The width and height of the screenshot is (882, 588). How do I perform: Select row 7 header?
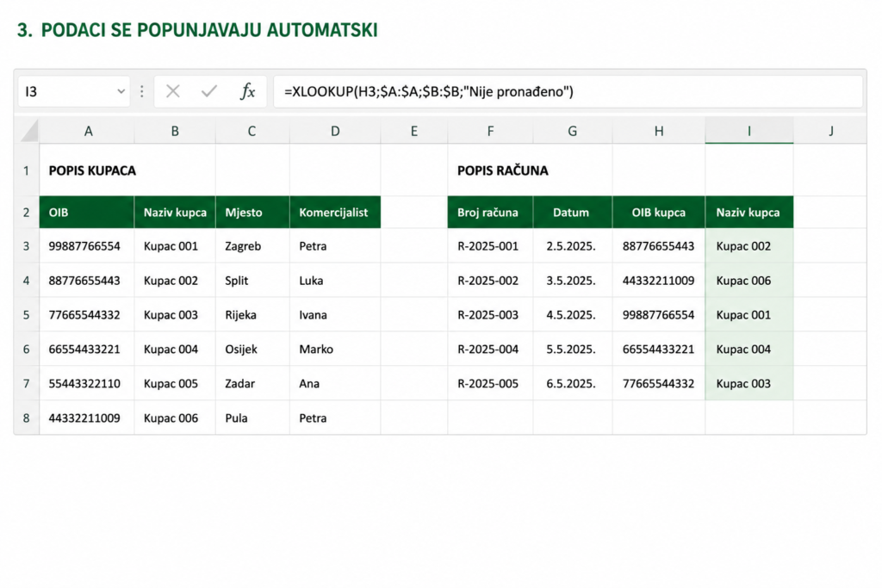[27, 383]
